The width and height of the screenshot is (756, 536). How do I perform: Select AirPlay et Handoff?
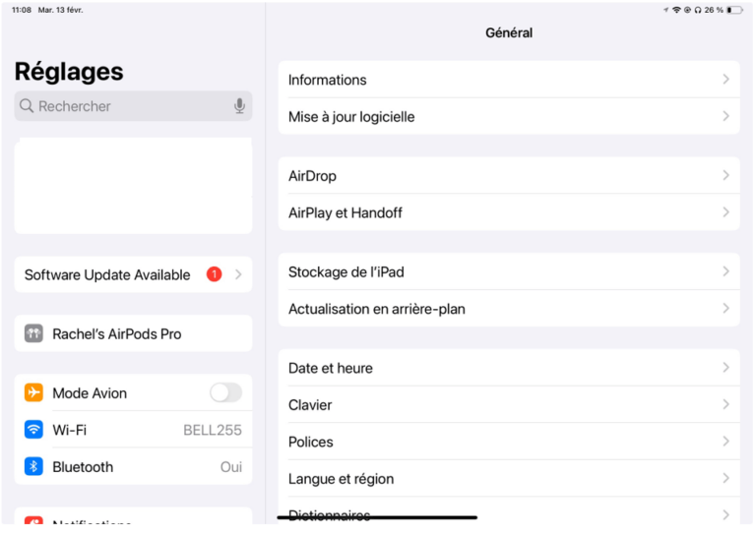point(509,212)
